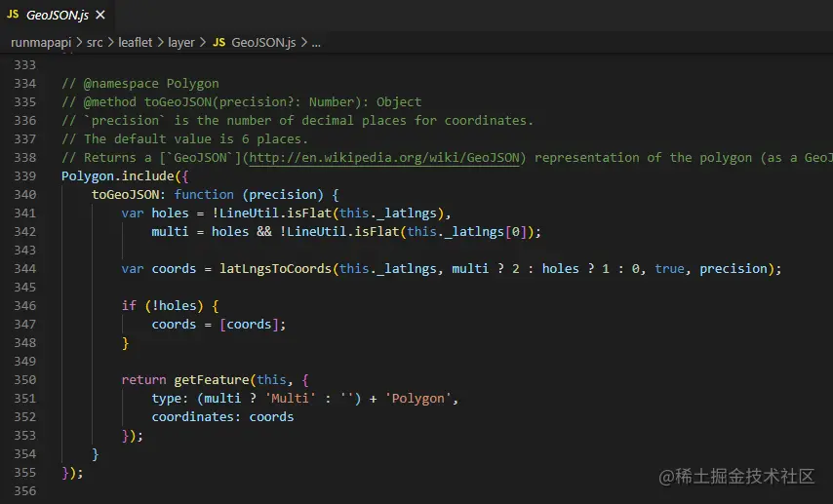The height and width of the screenshot is (504, 833).
Task: Open src breadcrumb folder
Action: (x=95, y=43)
